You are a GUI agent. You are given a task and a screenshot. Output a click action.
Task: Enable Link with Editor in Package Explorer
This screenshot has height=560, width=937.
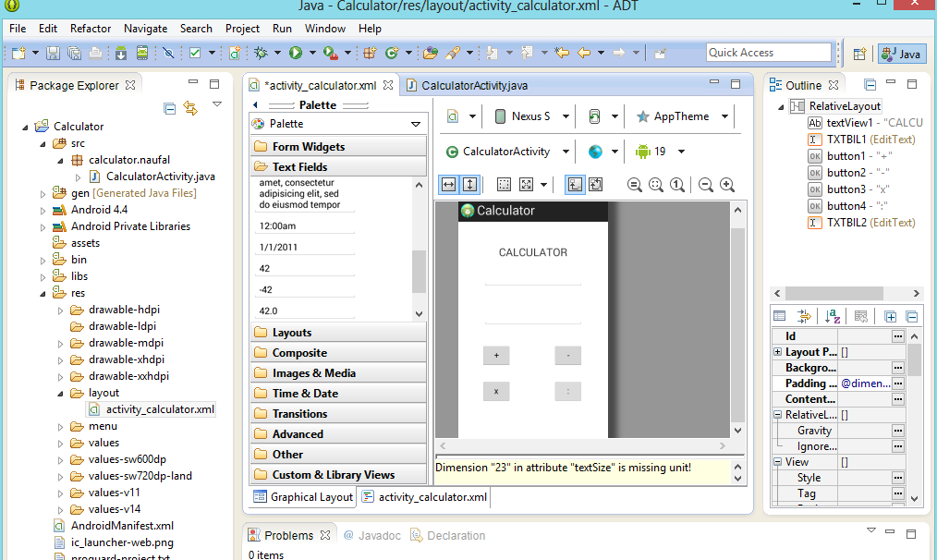click(192, 108)
